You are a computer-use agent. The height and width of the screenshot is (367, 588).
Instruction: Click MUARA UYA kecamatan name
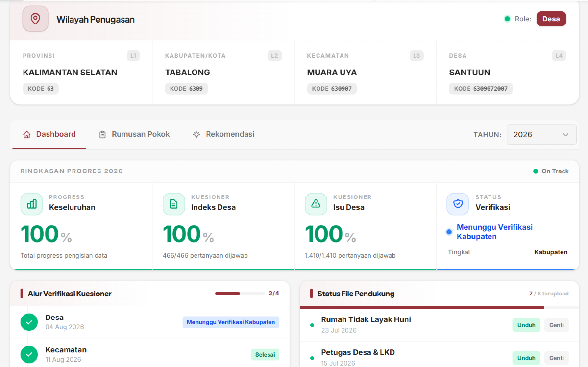click(332, 73)
